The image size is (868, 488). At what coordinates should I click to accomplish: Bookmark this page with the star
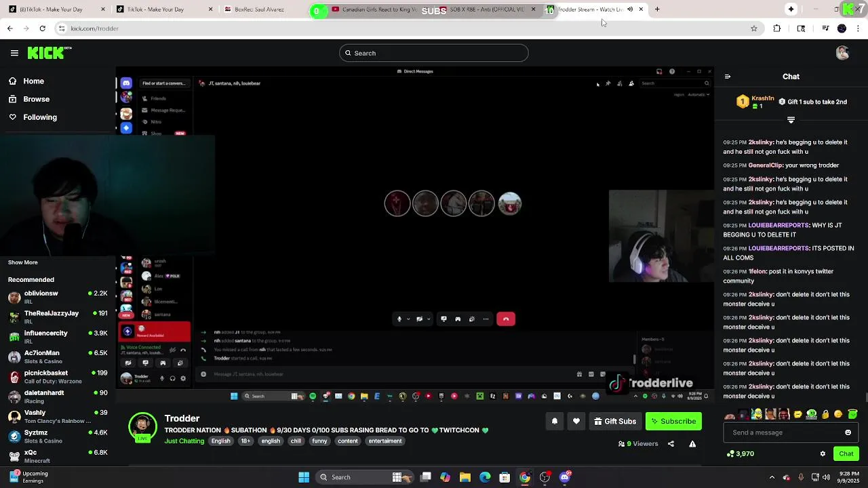point(753,28)
